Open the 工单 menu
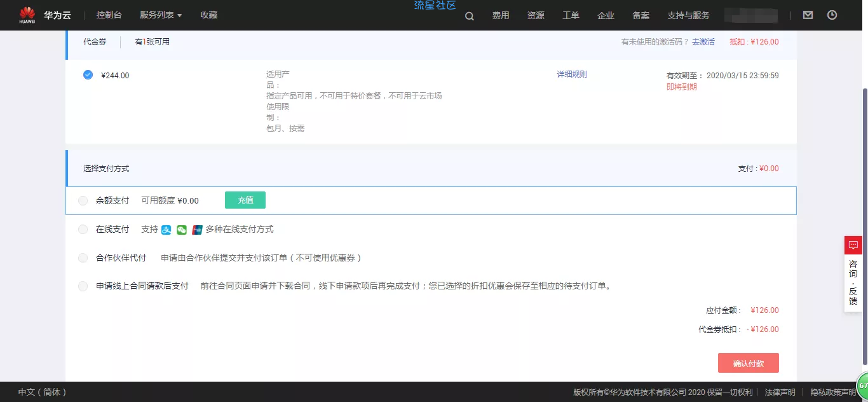The image size is (868, 402). coord(571,15)
